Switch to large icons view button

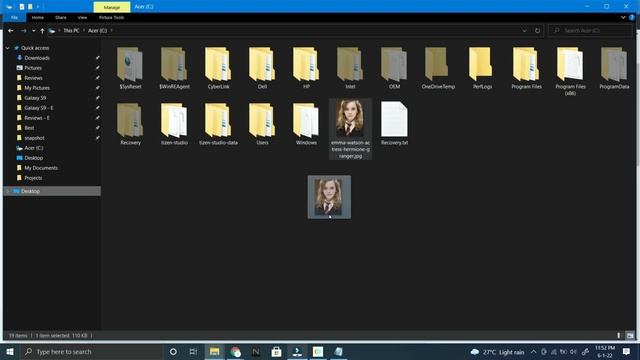[x=630, y=336]
